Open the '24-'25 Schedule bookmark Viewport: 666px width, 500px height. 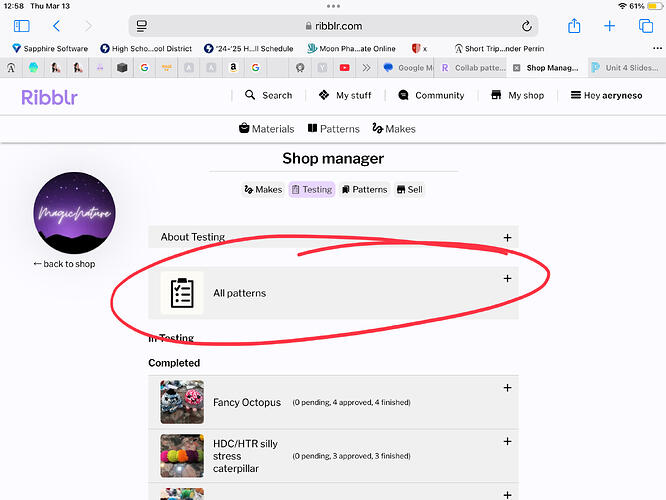(x=249, y=48)
